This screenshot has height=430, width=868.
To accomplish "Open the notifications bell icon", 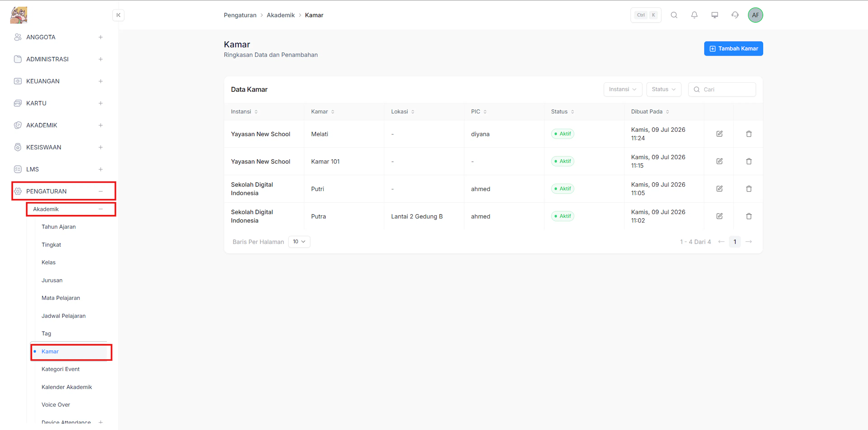I will 694,15.
